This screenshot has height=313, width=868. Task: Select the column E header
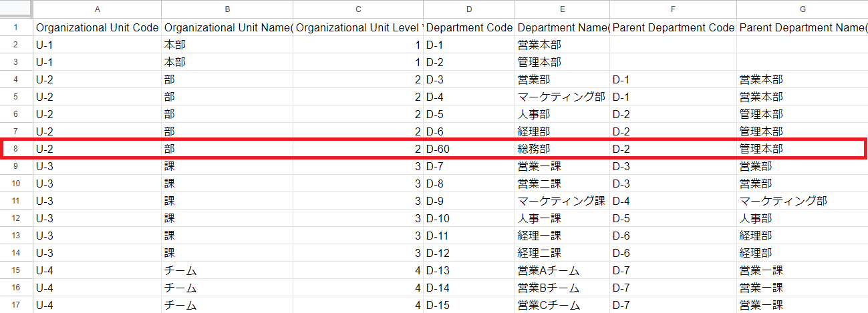coord(562,9)
